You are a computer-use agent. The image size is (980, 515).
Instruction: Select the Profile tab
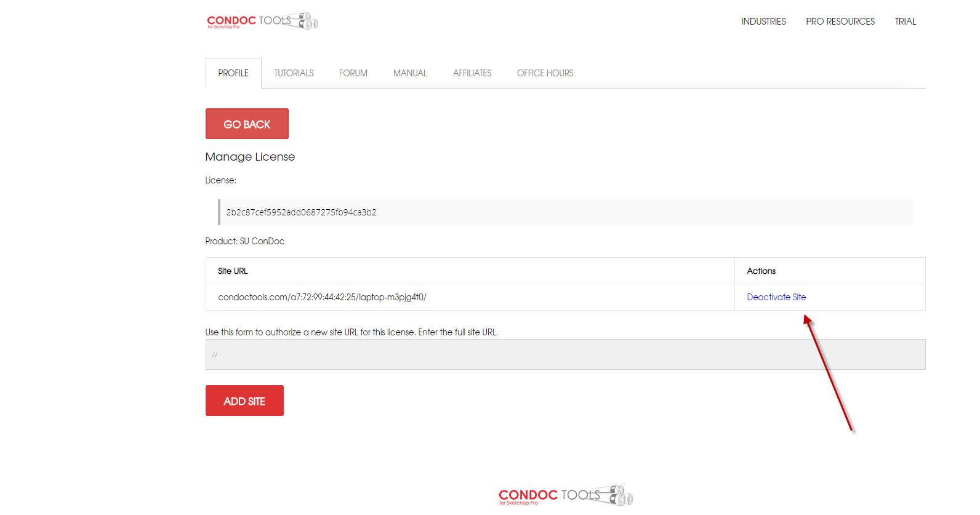pyautogui.click(x=233, y=73)
